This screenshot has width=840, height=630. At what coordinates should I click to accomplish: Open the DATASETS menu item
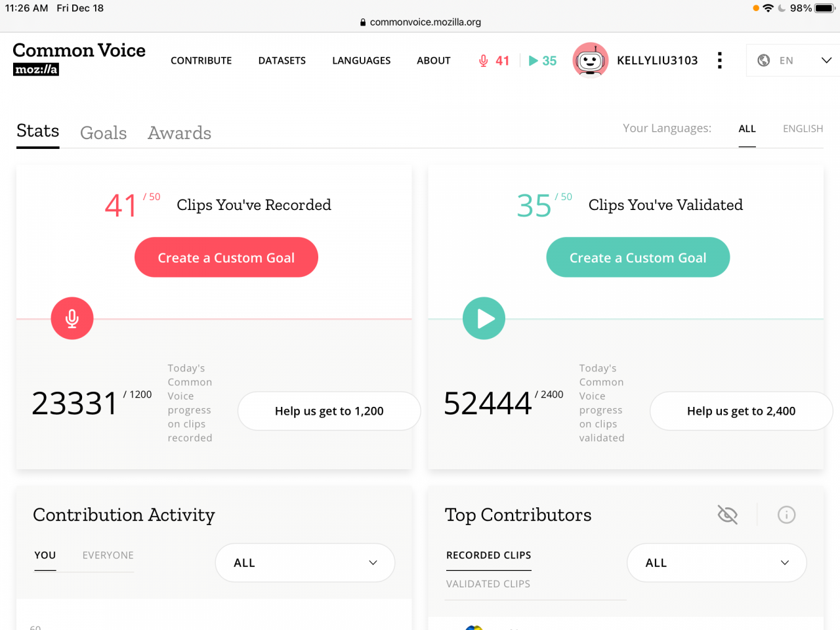282,60
